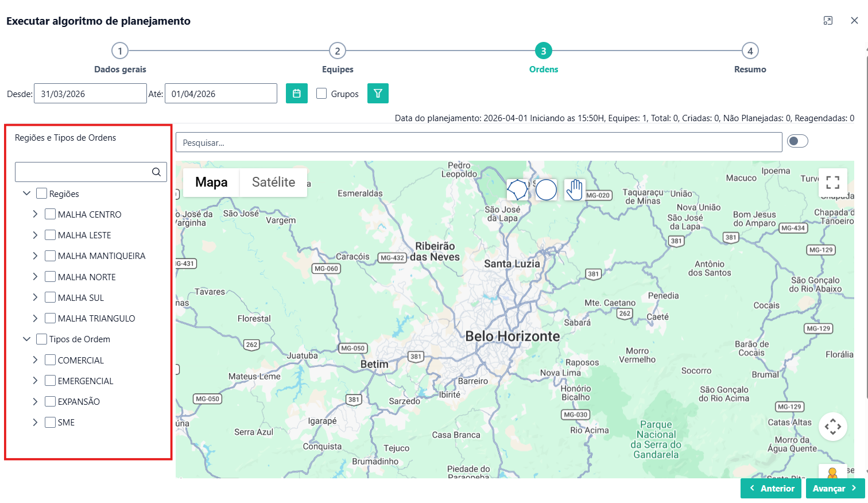Screen dimensions: 868x503
Task: Expand the MALHA NORTE tree node
Action: tap(35, 277)
